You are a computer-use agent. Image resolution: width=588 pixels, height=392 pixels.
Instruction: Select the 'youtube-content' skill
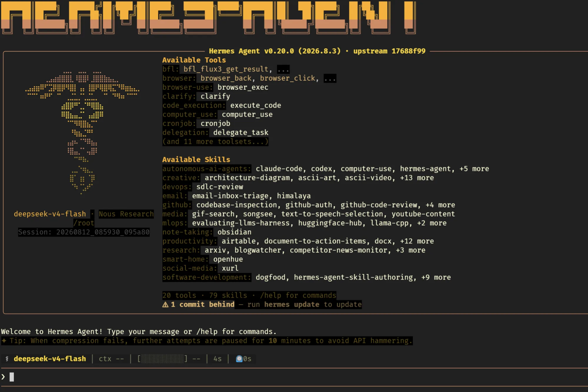point(423,214)
